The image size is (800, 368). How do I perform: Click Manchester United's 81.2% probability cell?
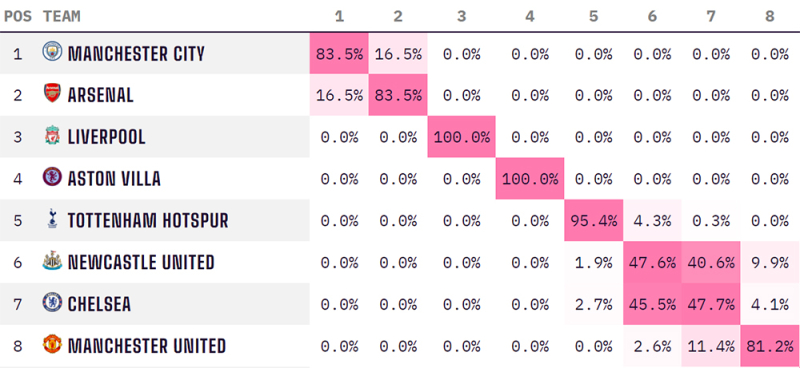point(770,346)
